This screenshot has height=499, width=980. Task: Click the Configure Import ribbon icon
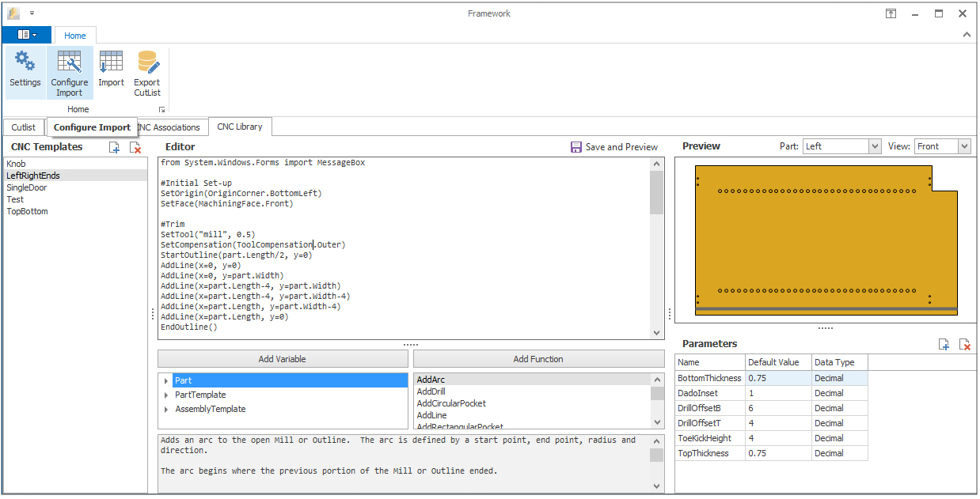click(x=70, y=73)
